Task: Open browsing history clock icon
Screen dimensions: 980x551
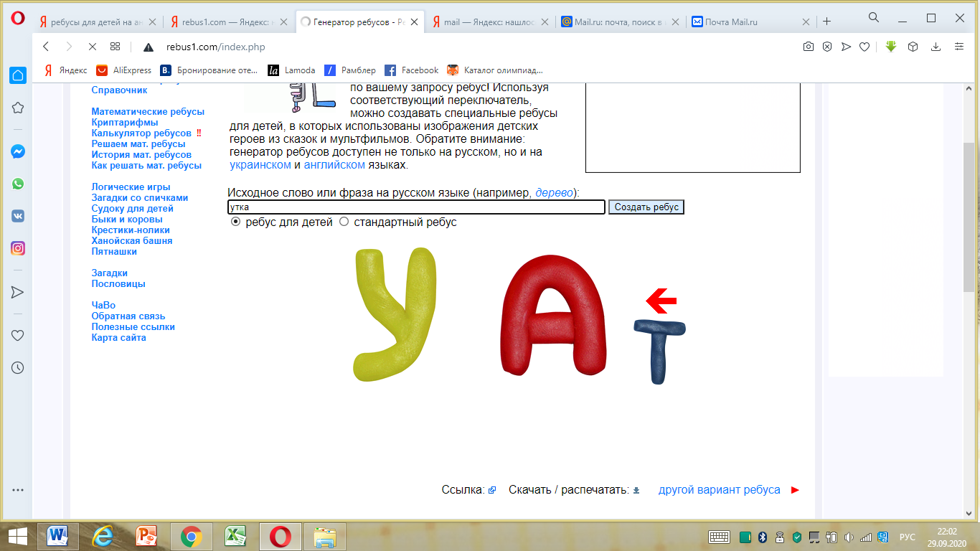Action: pos(18,367)
